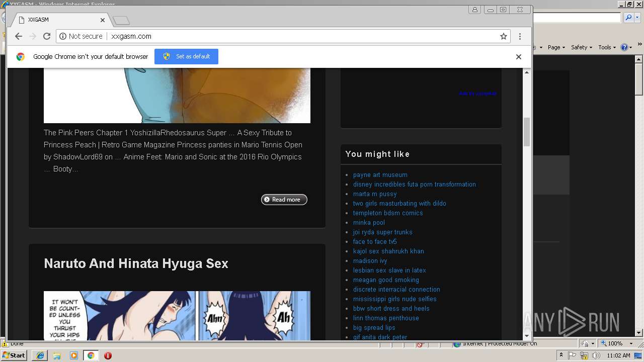This screenshot has height=362, width=644.
Task: Click the Chrome back arrow
Action: [19, 36]
